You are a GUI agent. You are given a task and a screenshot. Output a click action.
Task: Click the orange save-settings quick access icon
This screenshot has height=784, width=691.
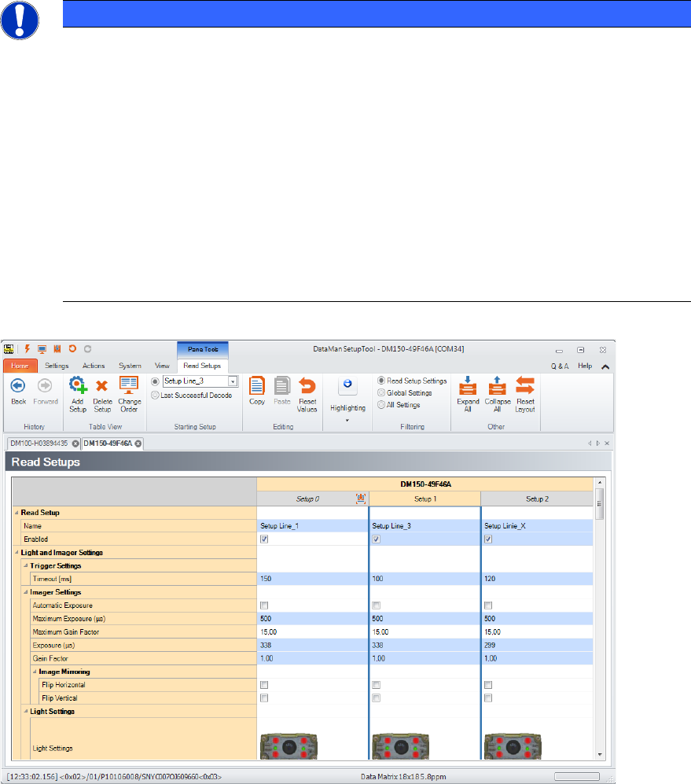pyautogui.click(x=57, y=348)
